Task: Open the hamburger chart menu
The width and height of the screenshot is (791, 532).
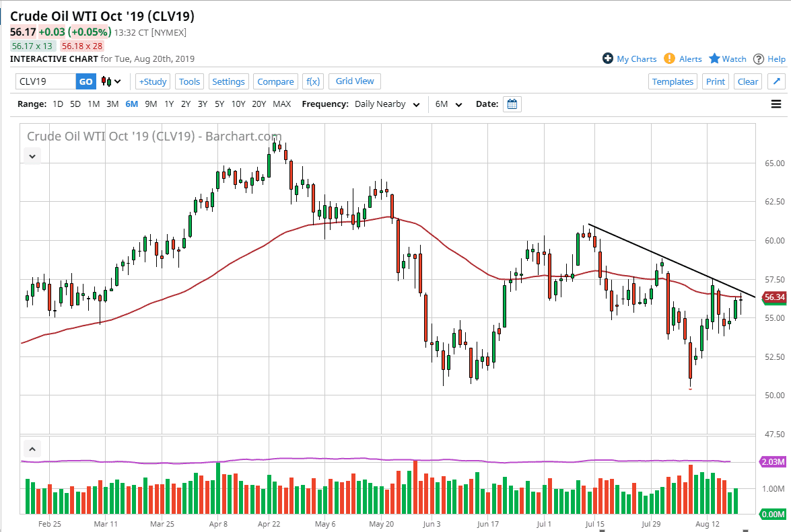Action: 776,104
